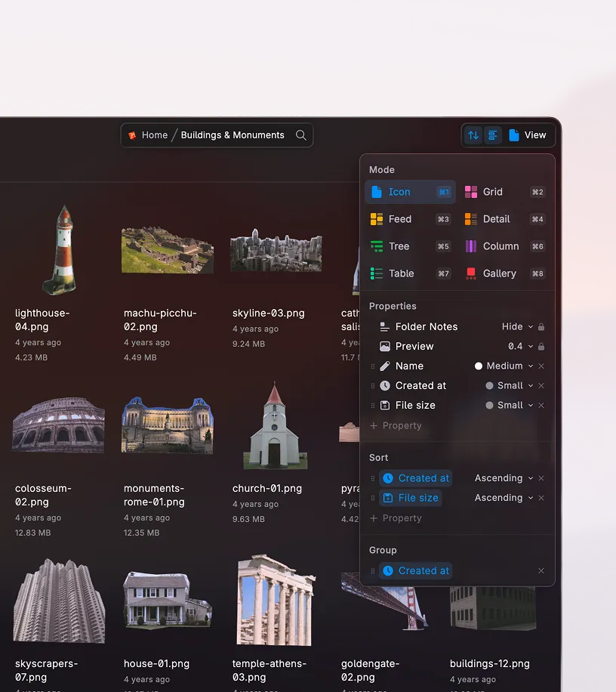Remove the Name property with its X
Image resolution: width=616 pixels, height=692 pixels.
pos(541,366)
